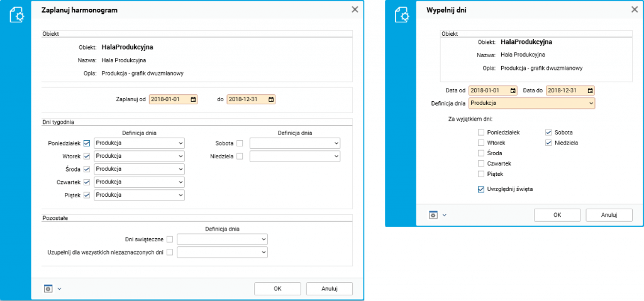Open Dni świąteczne day definition dropdown
Viewport: 644px width, 301px height.
[x=222, y=239]
